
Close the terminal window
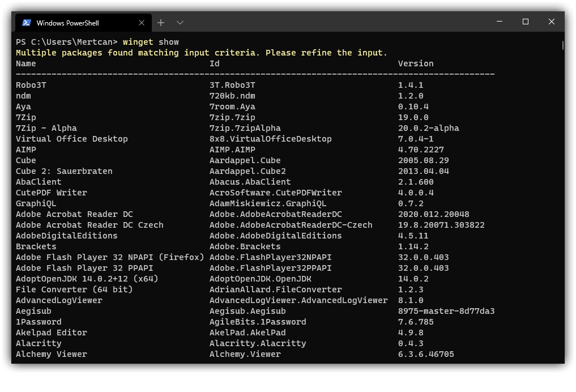552,22
